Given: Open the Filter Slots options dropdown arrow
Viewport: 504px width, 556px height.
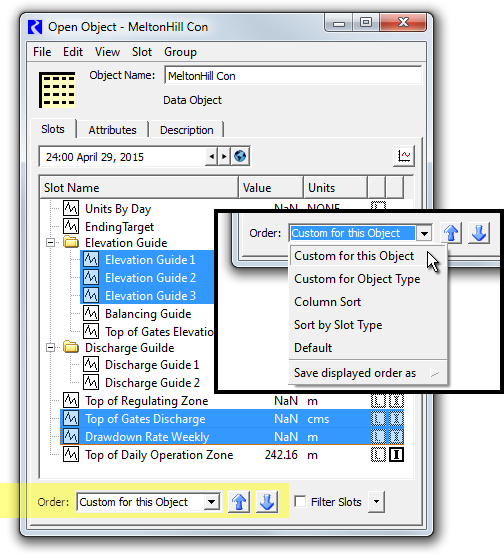Looking at the screenshot, I should [x=376, y=501].
